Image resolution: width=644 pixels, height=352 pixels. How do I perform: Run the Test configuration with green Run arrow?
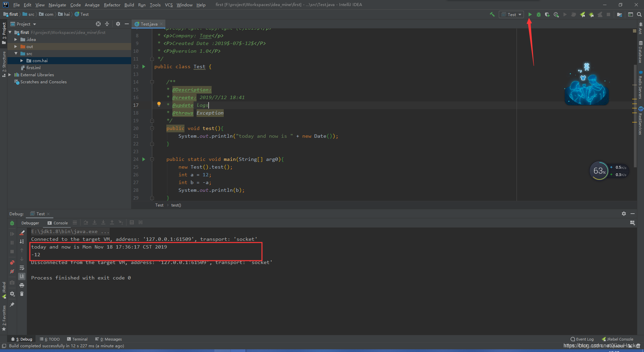click(530, 14)
